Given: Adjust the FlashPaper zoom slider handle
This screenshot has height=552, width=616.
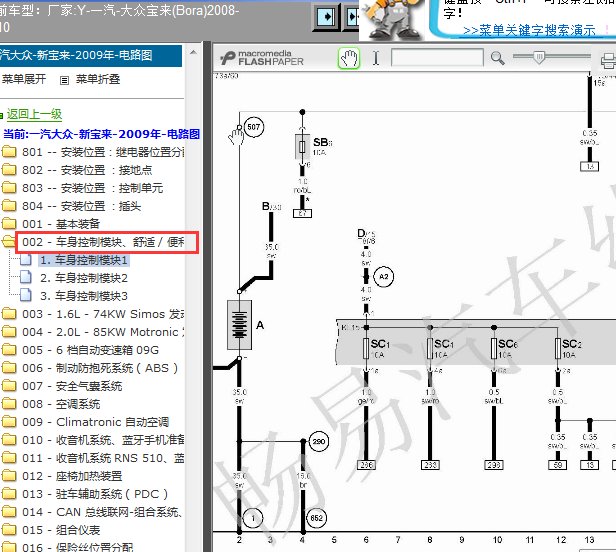Looking at the screenshot, I should tap(539, 57).
